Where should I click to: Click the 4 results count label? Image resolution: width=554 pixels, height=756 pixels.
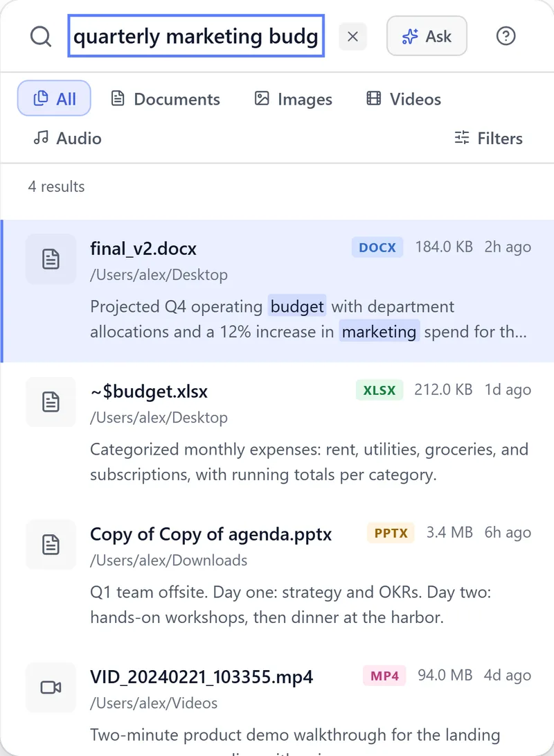click(x=56, y=186)
